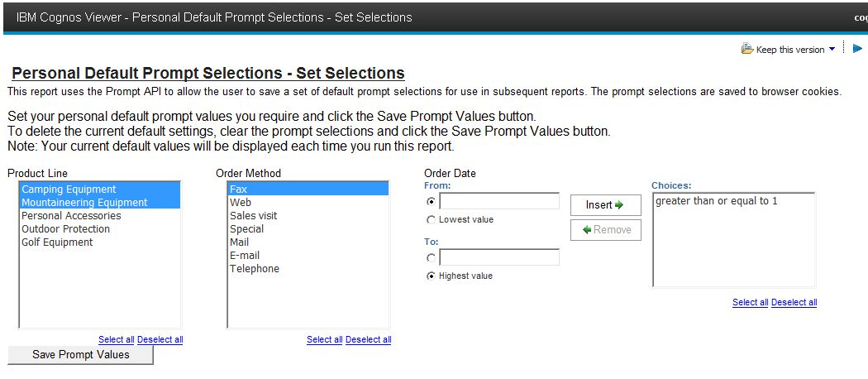This screenshot has width=868, height=379.
Task: Select Golf Equipment in Product Line list
Action: click(x=57, y=242)
